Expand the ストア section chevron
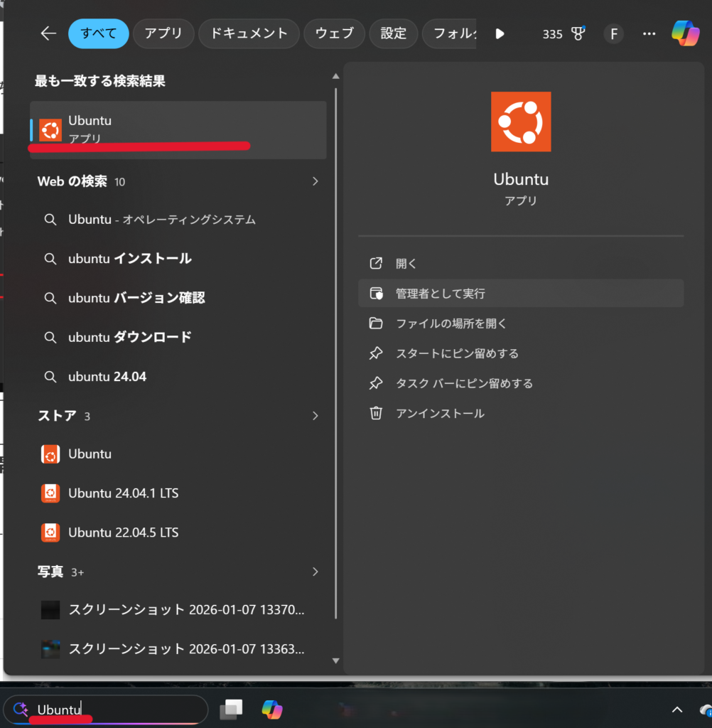 (315, 416)
